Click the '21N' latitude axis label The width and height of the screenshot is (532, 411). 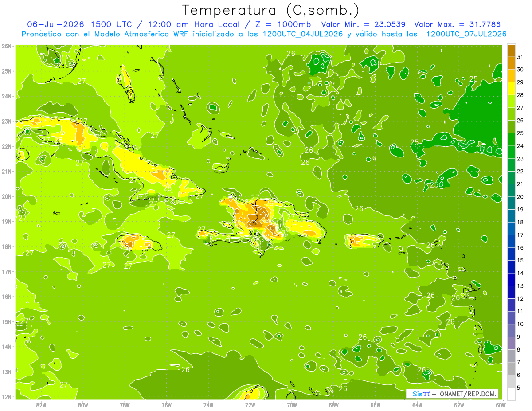point(7,171)
